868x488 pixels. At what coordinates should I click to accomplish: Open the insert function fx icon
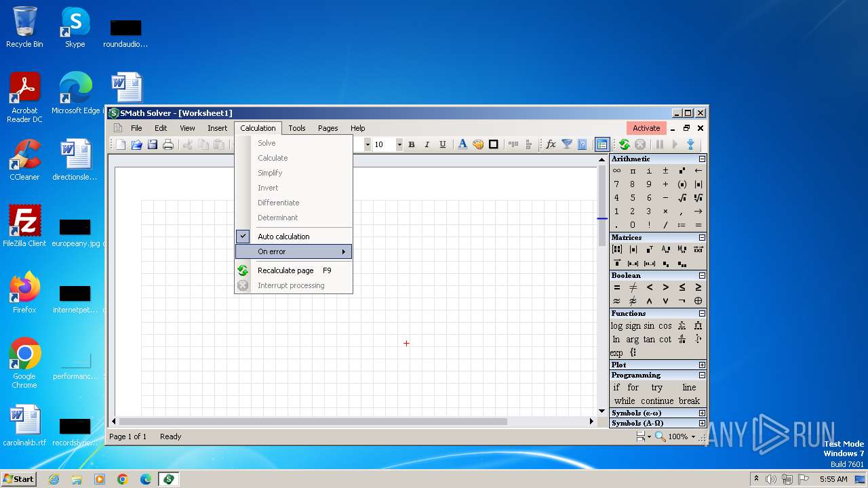[x=551, y=144]
